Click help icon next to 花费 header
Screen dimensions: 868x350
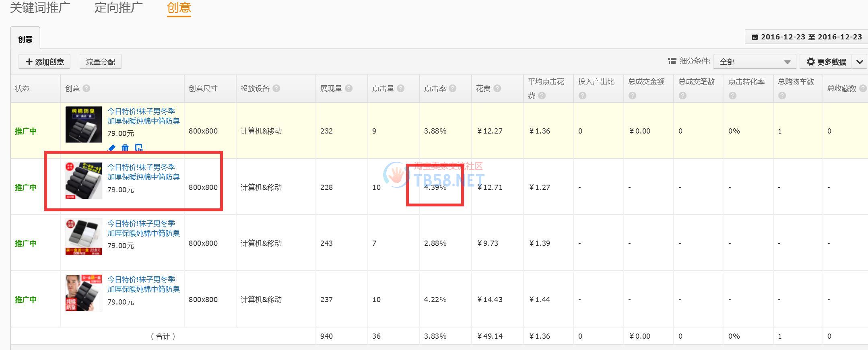point(497,89)
